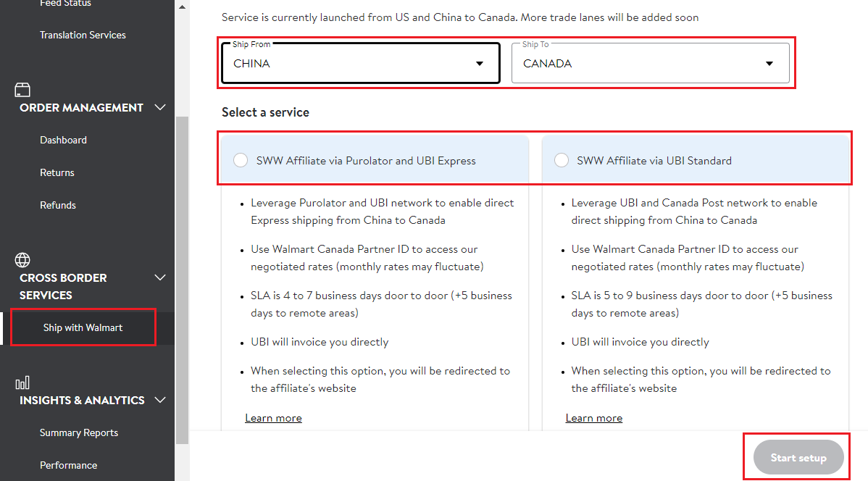Open the Ship From dropdown

[x=360, y=64]
